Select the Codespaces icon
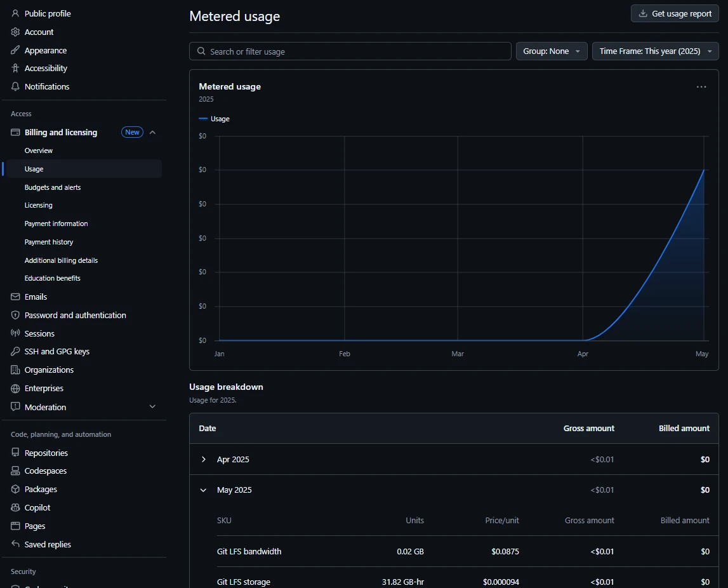Viewport: 728px width, 588px height. pos(14,471)
